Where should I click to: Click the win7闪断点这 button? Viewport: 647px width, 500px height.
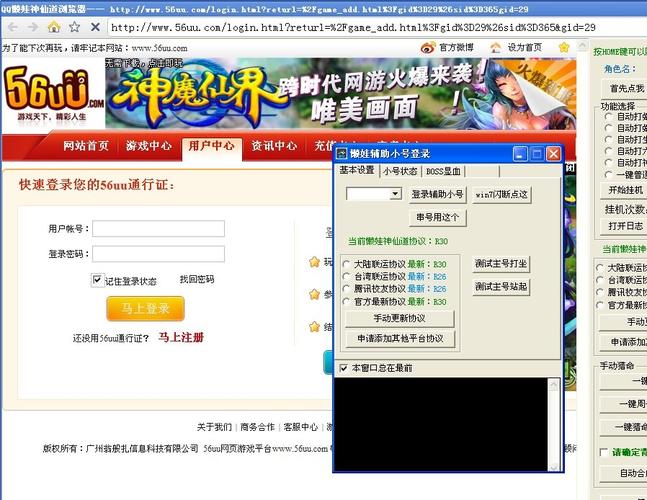point(501,194)
